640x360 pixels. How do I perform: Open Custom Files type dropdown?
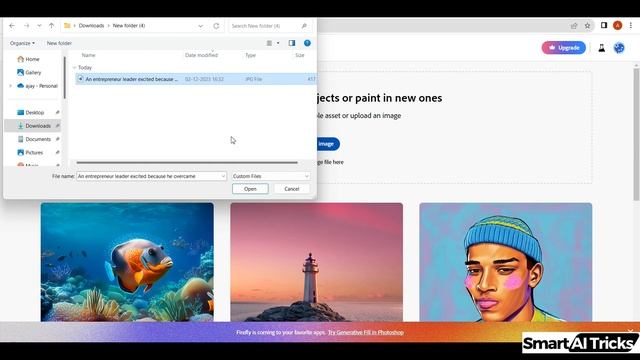click(271, 176)
